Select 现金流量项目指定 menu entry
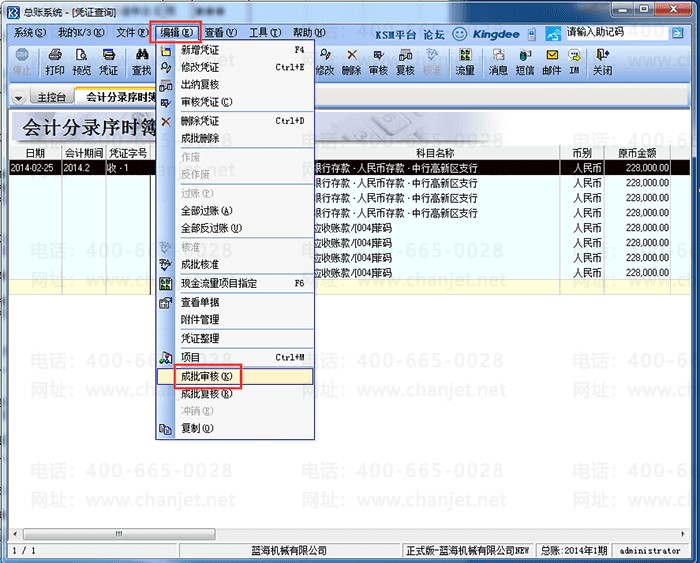Image resolution: width=700 pixels, height=563 pixels. (219, 284)
